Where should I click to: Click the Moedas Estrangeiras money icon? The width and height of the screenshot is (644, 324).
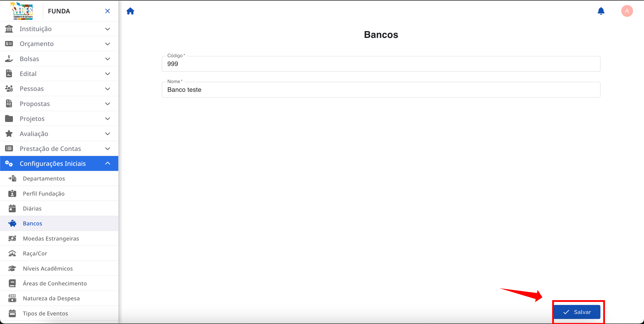click(x=12, y=238)
